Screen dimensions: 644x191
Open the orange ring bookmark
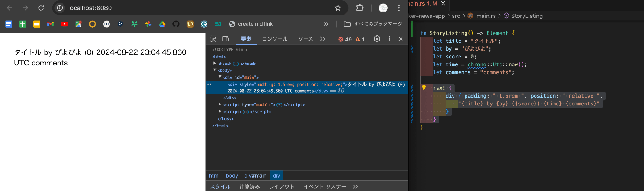[92, 24]
